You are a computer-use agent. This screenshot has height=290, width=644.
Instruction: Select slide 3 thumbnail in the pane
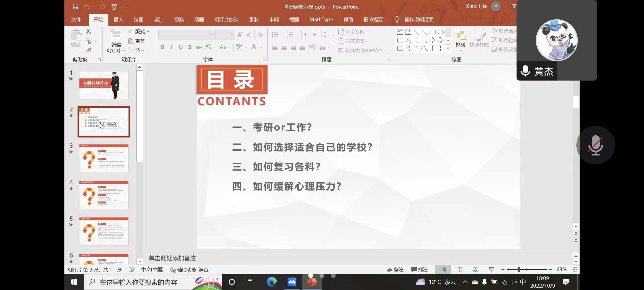pos(104,158)
